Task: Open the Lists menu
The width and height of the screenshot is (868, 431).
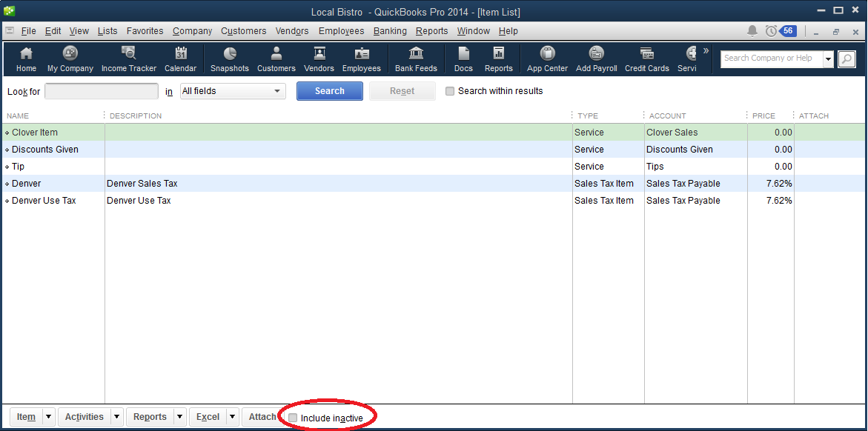Action: click(107, 31)
